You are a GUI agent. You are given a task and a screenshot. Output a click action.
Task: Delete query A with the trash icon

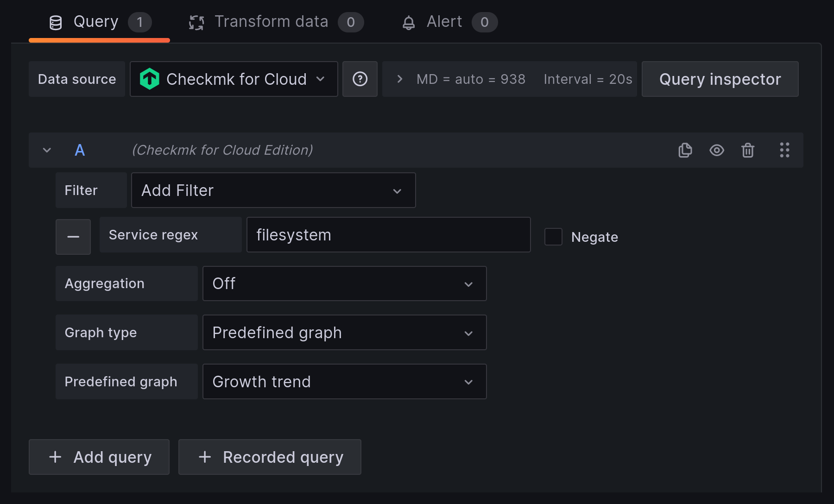(x=748, y=150)
